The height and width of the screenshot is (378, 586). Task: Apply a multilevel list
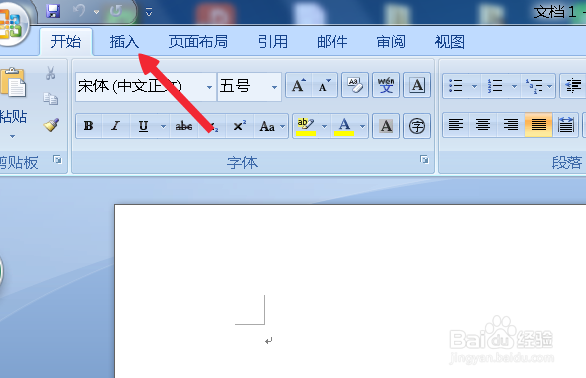(x=534, y=86)
